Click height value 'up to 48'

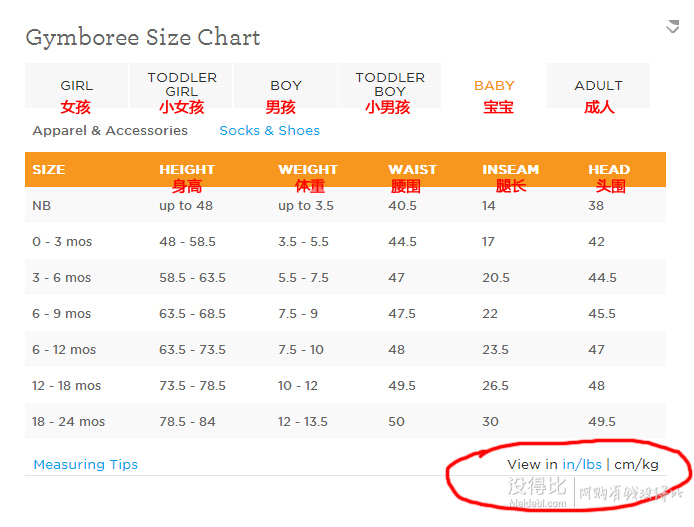(x=186, y=206)
